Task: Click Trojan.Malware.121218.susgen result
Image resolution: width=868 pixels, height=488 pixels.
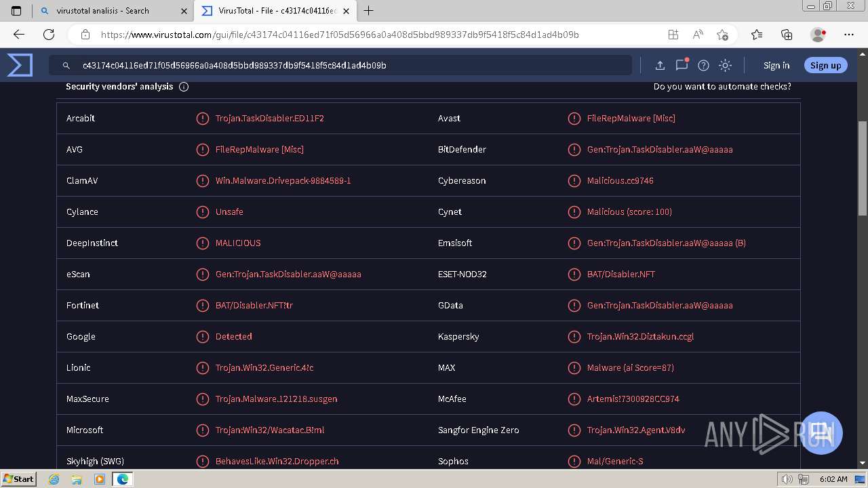Action: (277, 399)
